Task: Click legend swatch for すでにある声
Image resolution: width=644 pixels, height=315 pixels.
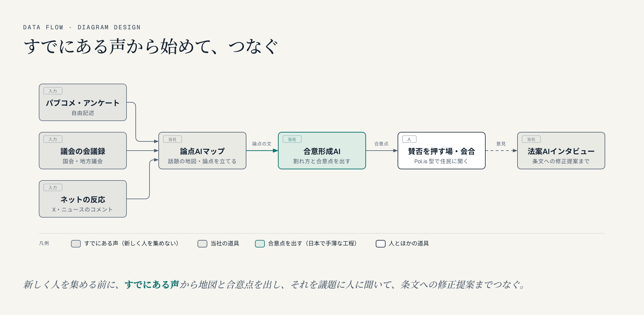Action: 76,244
